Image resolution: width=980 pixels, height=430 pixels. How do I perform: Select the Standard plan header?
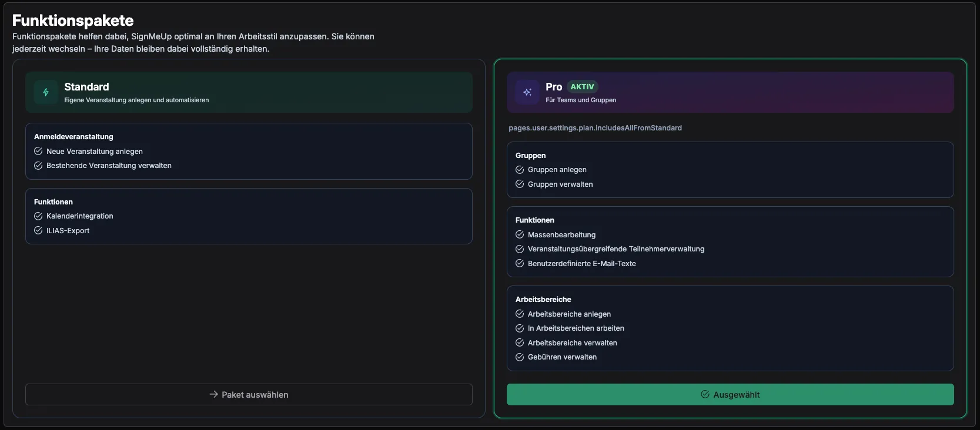pyautogui.click(x=249, y=92)
